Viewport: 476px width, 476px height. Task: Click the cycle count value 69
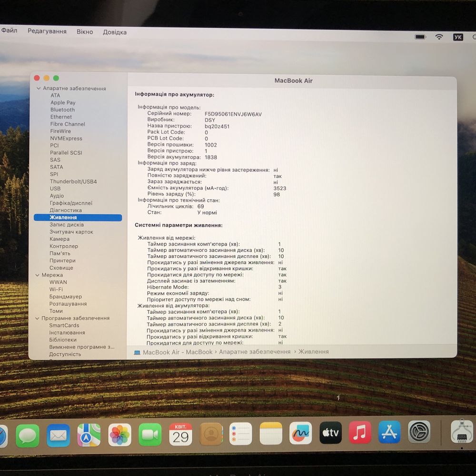pos(201,207)
